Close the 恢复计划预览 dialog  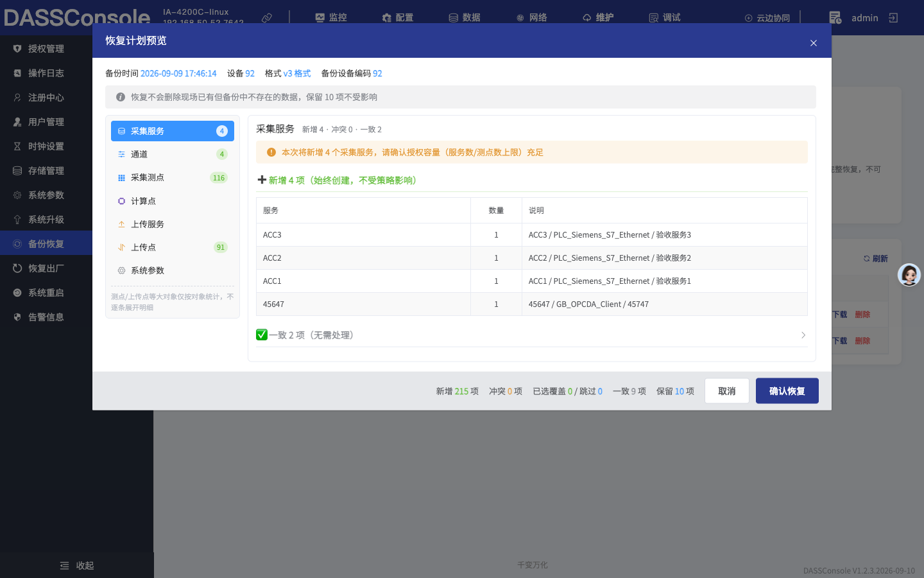(x=814, y=43)
